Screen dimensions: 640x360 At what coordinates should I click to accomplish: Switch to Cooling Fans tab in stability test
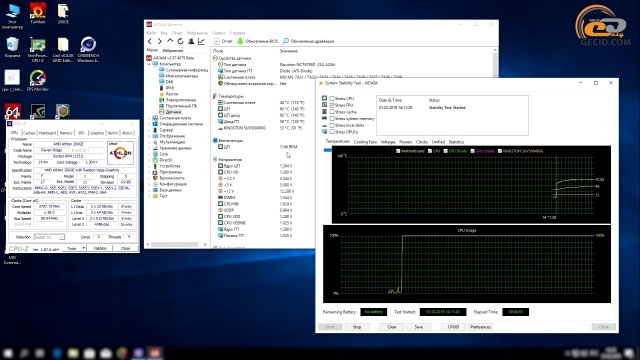click(365, 142)
